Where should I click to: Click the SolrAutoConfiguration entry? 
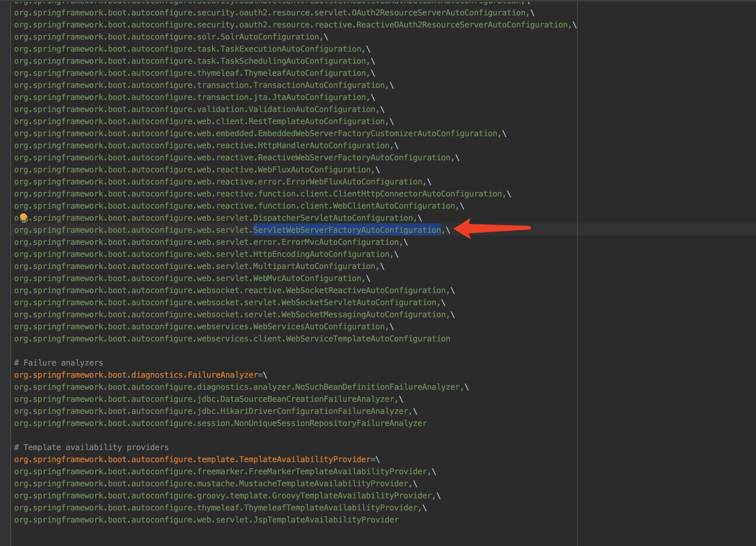point(270,37)
